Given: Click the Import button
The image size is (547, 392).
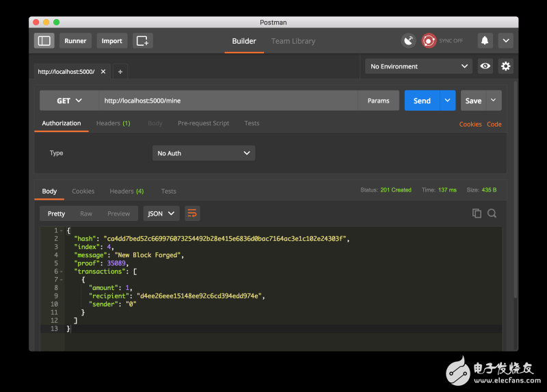Looking at the screenshot, I should (112, 41).
